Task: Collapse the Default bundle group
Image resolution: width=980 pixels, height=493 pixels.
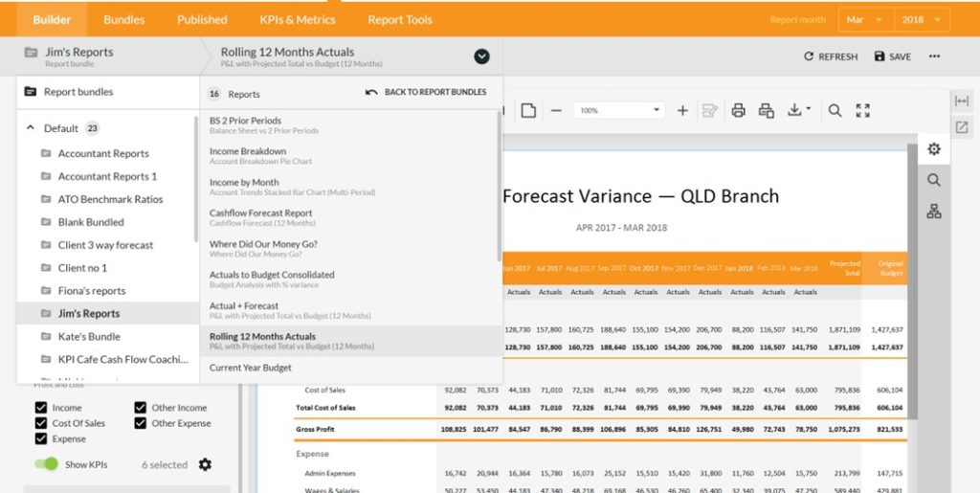Action: [30, 128]
